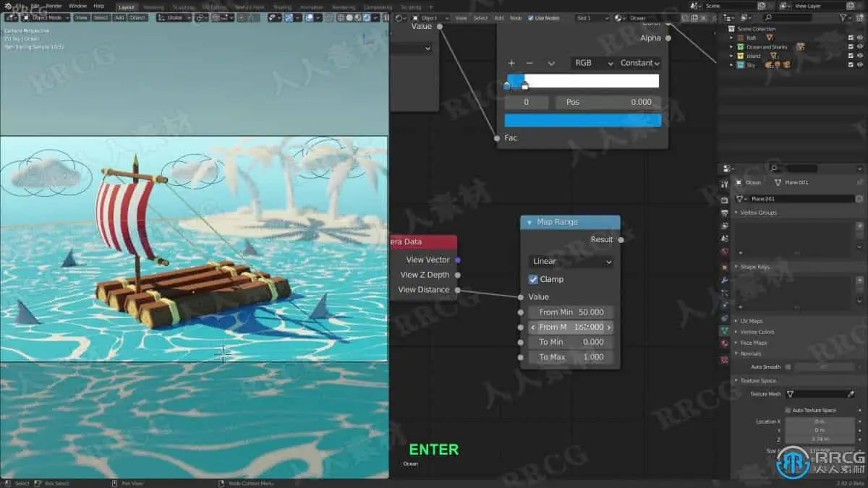The image size is (868, 488).
Task: Click the Result output socket
Action: click(620, 239)
